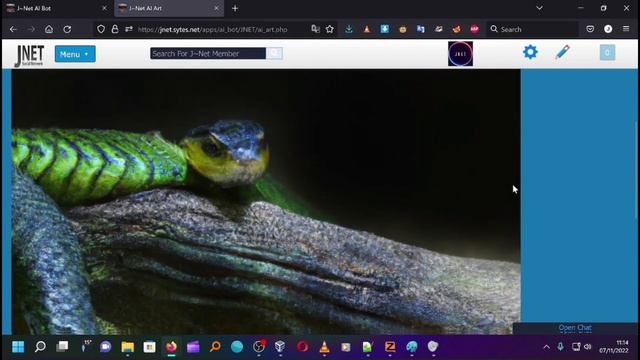Open the blue gear settings icon
640x360 pixels.
[530, 52]
